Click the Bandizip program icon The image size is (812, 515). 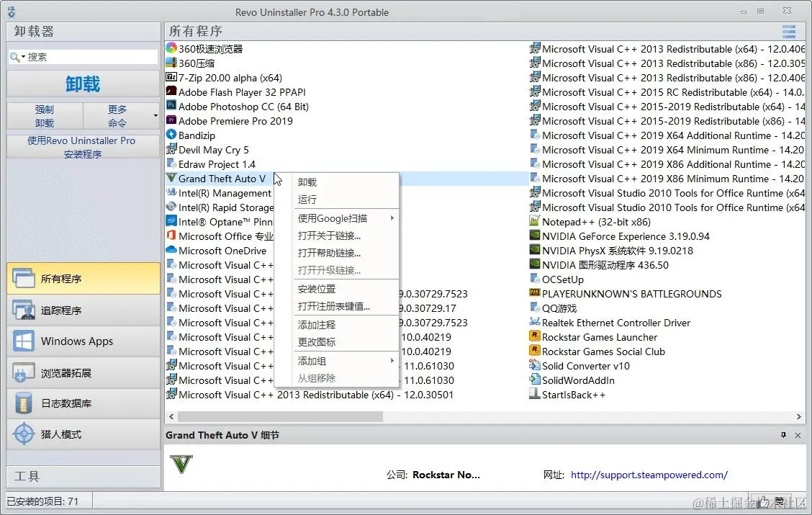171,135
